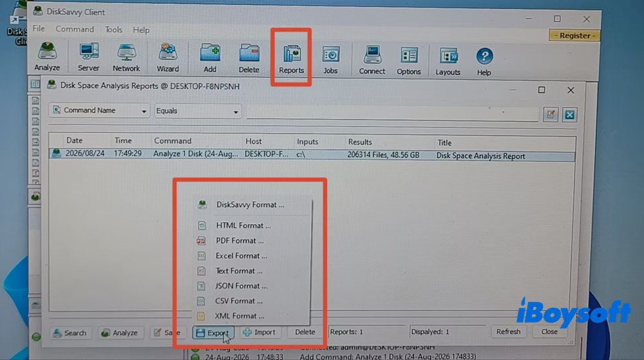
Task: Maximize the Disk Space Analysis Reports dialog
Action: point(542,90)
